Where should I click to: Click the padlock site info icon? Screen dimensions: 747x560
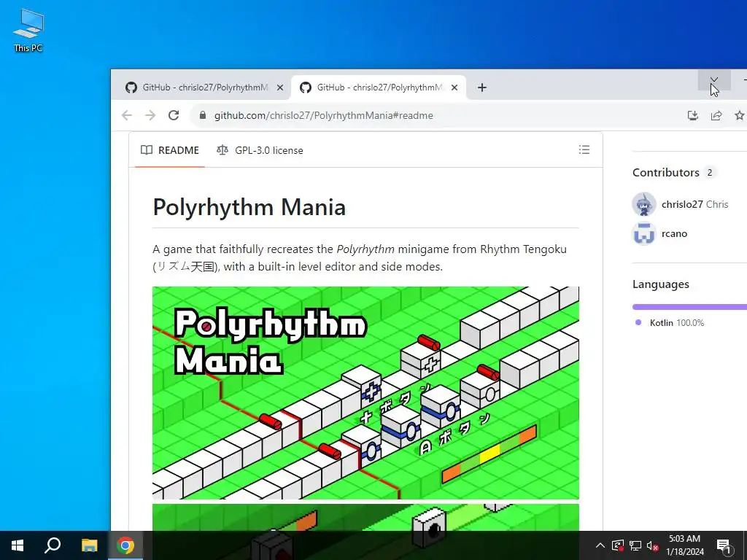tap(203, 115)
